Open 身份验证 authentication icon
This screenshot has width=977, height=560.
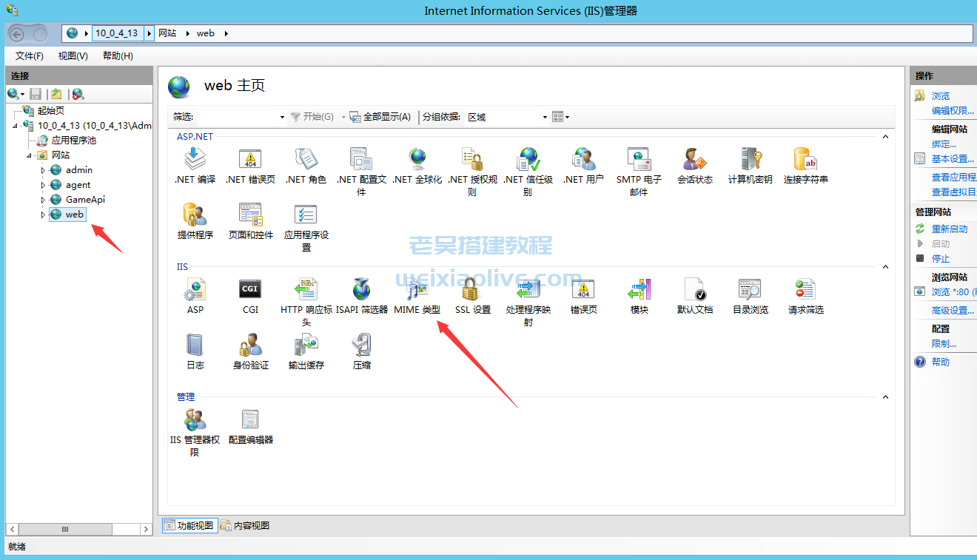[x=250, y=345]
